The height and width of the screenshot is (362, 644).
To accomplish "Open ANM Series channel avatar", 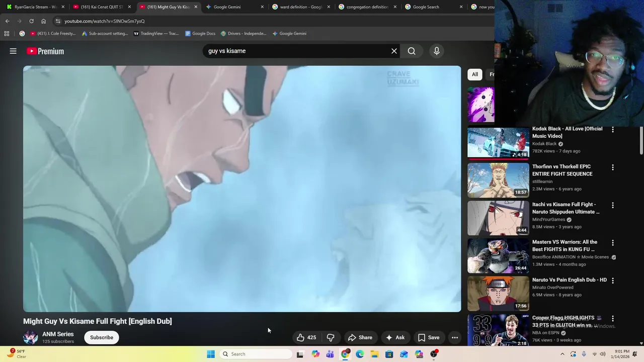I will click(x=30, y=337).
